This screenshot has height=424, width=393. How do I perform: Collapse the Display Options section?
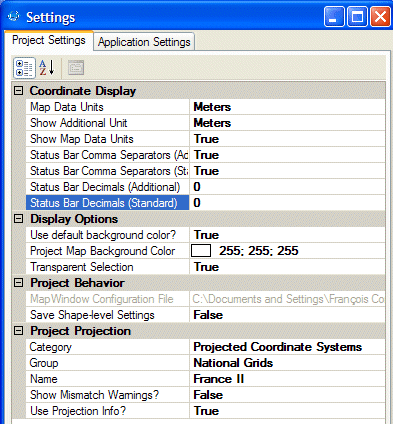pos(19,219)
